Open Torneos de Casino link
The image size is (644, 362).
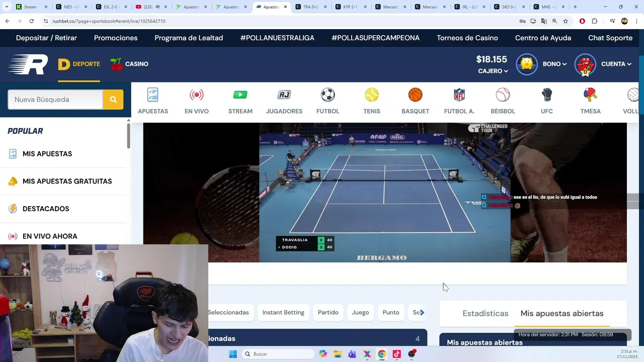[x=467, y=38]
